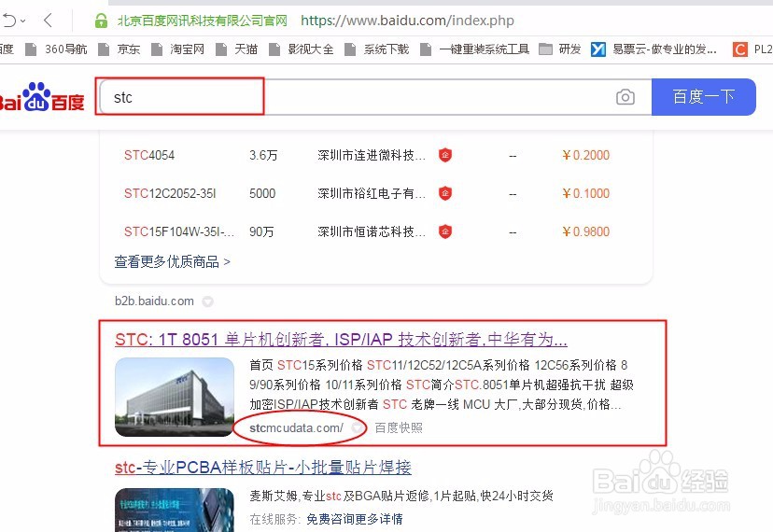Open the 百度快照 cached page link
Viewport: 773px width, 532px height.
tap(399, 428)
